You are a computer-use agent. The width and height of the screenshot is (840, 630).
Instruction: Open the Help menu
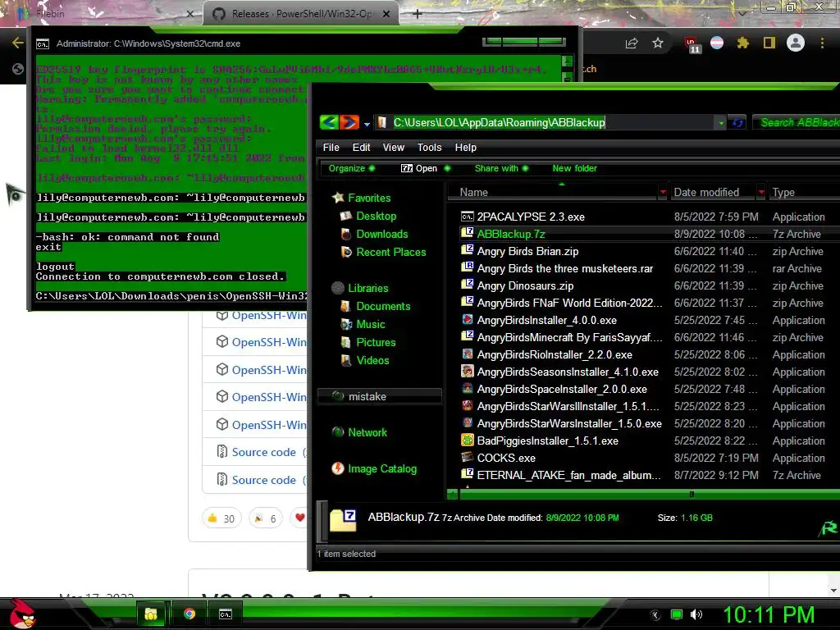pos(466,148)
